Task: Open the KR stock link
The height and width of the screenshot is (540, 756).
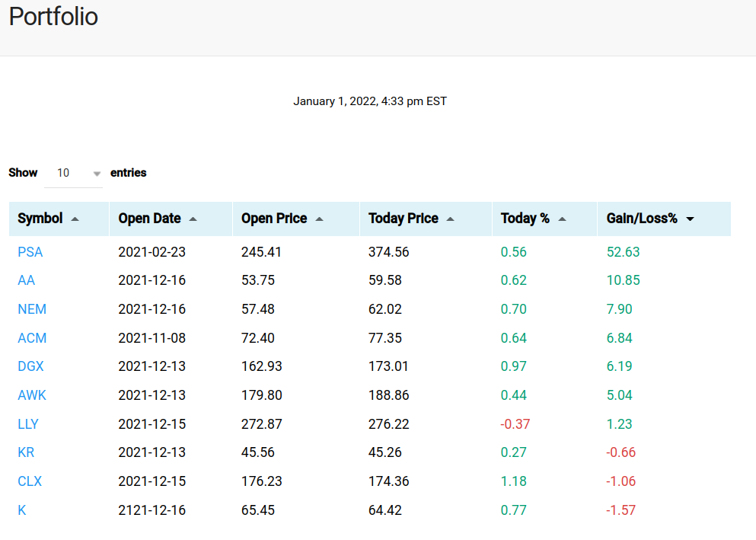Action: click(x=26, y=452)
